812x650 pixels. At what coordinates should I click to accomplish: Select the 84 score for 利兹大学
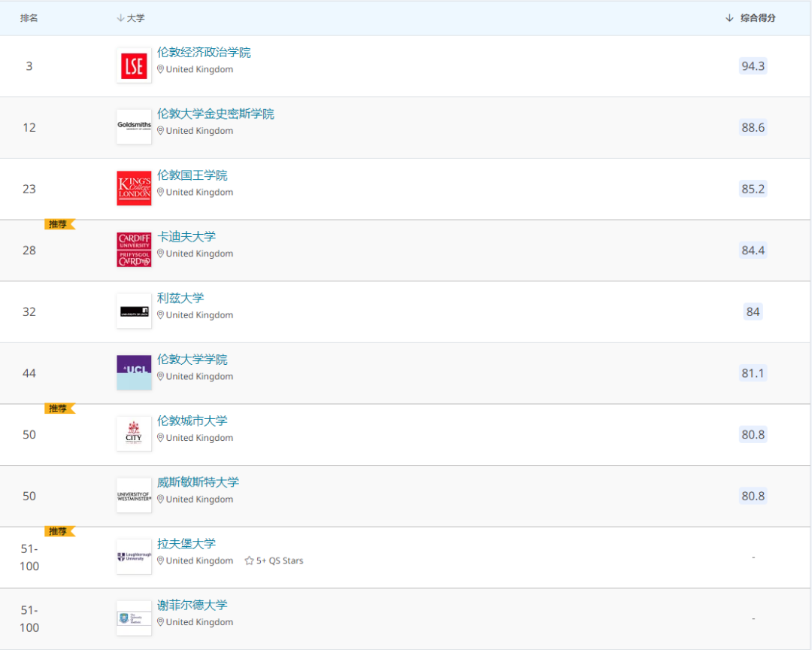click(x=753, y=311)
